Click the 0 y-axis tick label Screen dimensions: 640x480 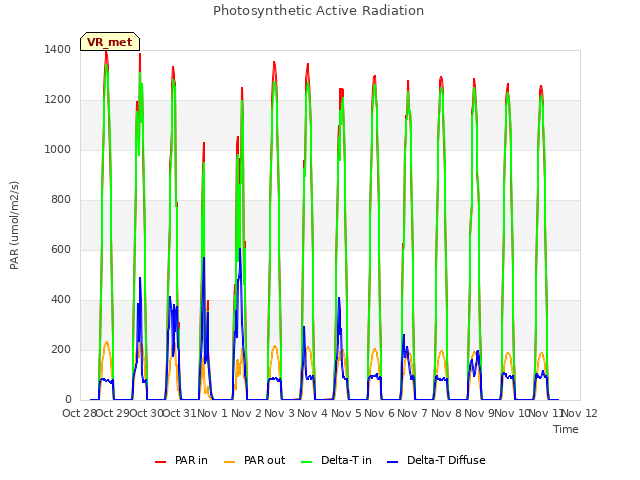coord(68,400)
